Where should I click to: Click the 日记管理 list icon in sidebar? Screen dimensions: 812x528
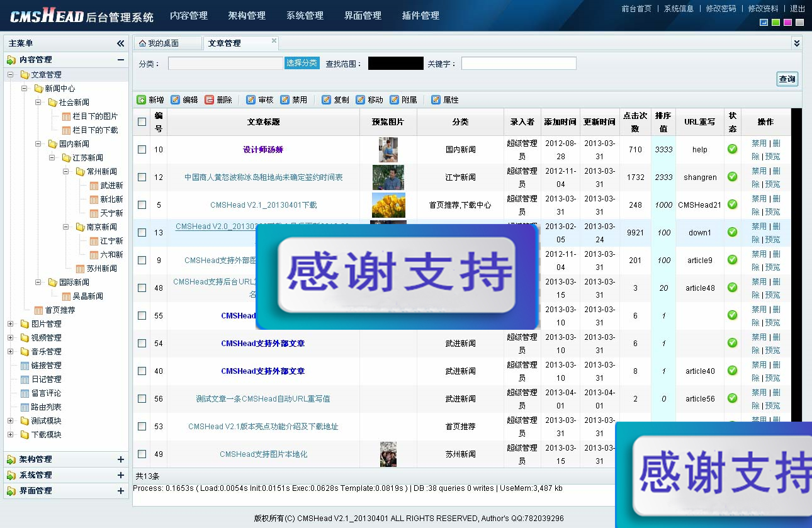tap(25, 379)
